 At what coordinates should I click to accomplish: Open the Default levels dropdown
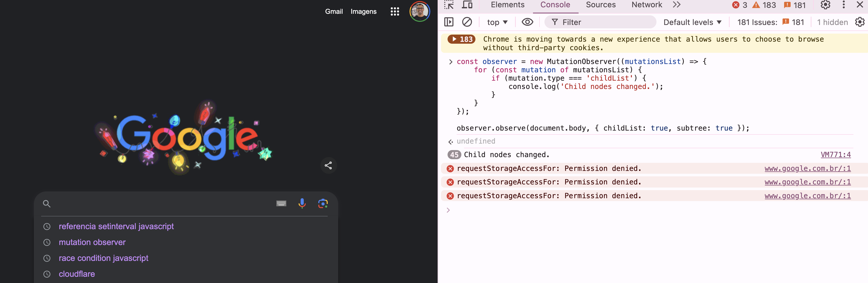[x=692, y=22]
